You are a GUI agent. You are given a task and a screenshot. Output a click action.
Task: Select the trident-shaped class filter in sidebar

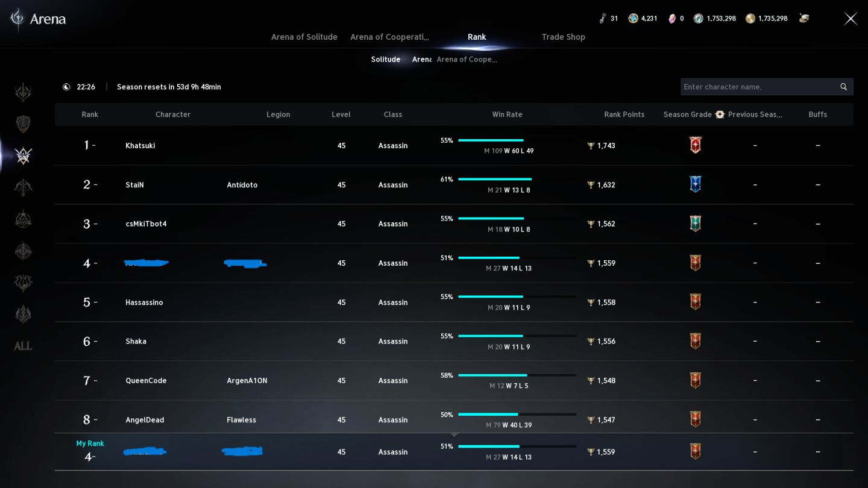point(24,92)
